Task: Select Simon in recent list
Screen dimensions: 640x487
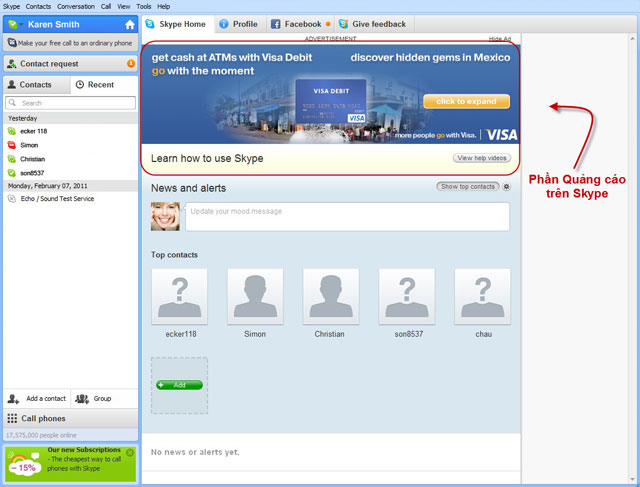Action: click(x=70, y=145)
